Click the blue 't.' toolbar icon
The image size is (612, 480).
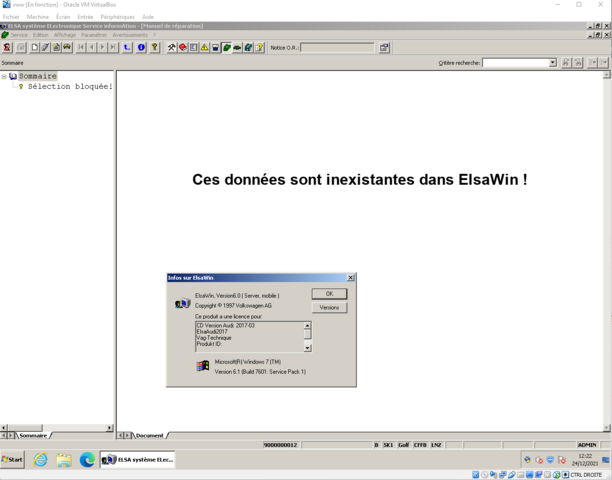click(x=127, y=48)
